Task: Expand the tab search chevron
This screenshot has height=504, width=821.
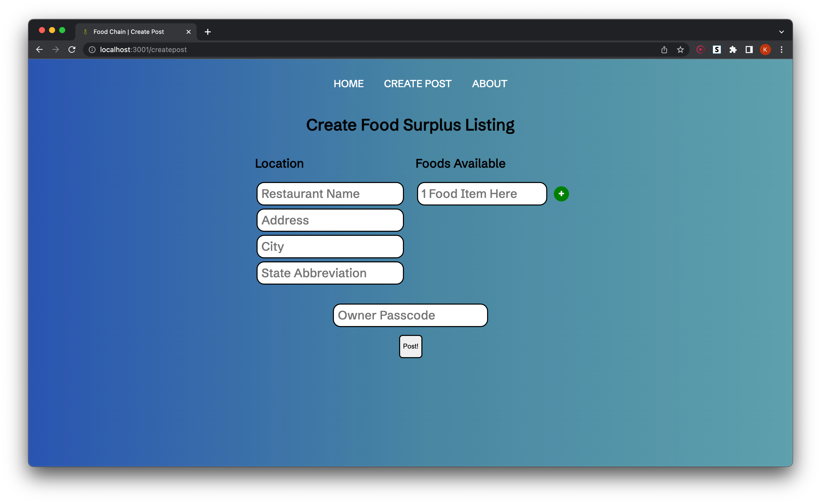Action: pyautogui.click(x=781, y=32)
